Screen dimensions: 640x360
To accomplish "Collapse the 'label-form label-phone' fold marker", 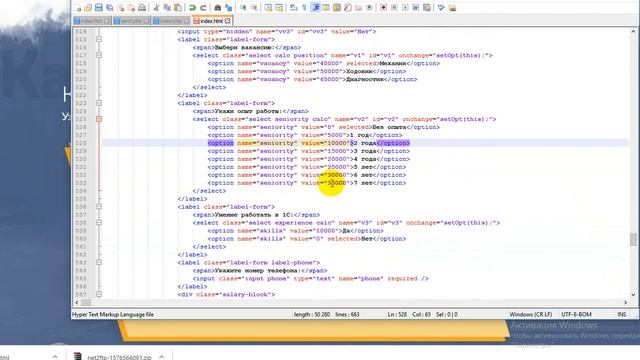I will pos(99,262).
